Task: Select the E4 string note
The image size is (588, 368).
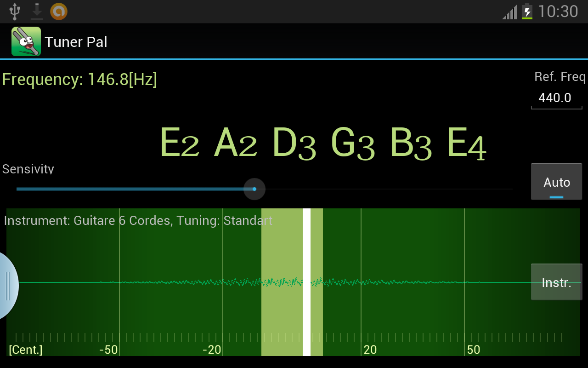Action: pyautogui.click(x=467, y=143)
